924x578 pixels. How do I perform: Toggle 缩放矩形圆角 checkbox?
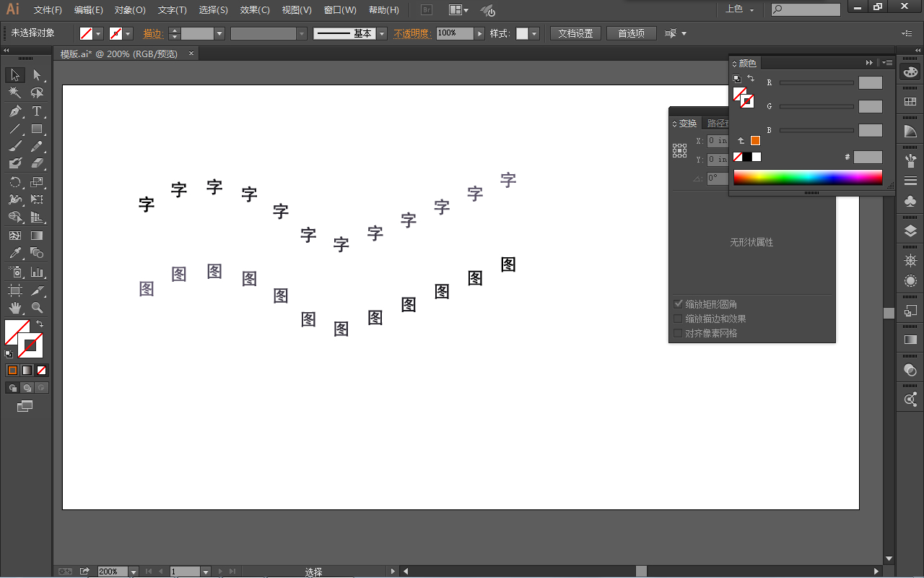click(x=678, y=304)
